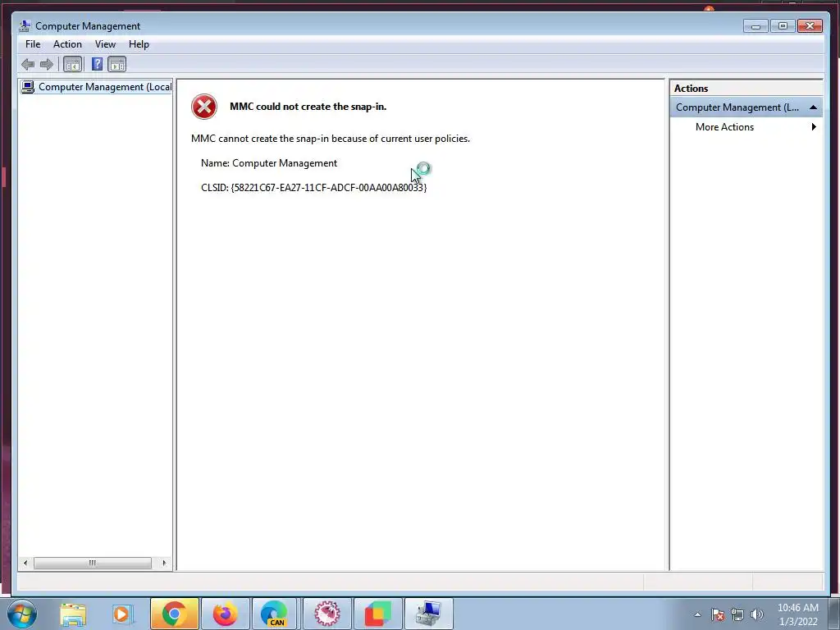This screenshot has height=630, width=840.
Task: Click the CLSID text line
Action: 313,188
